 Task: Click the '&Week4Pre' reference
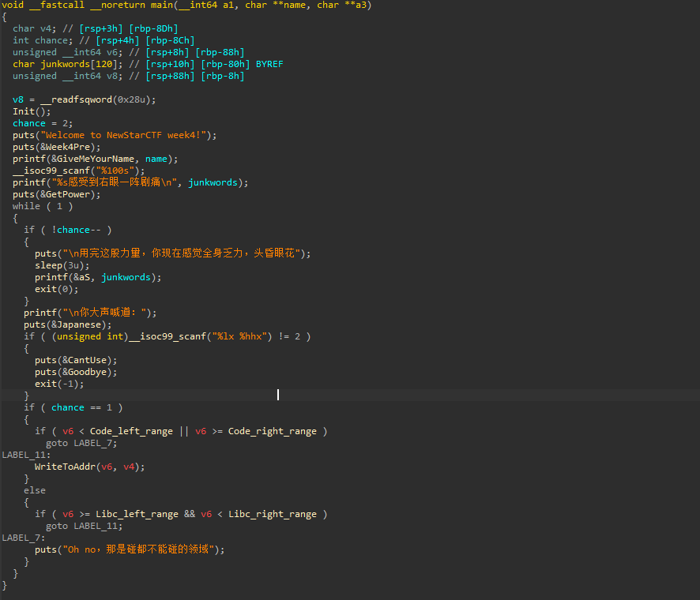click(65, 147)
